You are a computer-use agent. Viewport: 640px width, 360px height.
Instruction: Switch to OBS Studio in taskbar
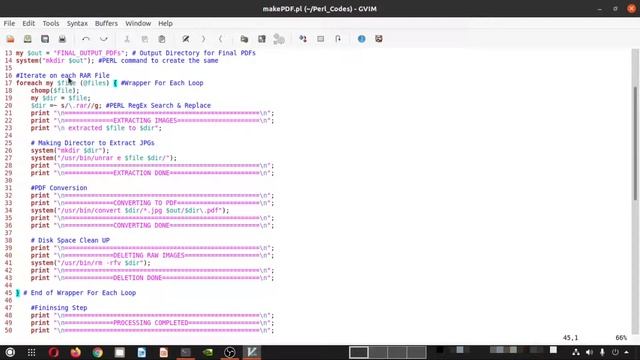[x=230, y=352]
